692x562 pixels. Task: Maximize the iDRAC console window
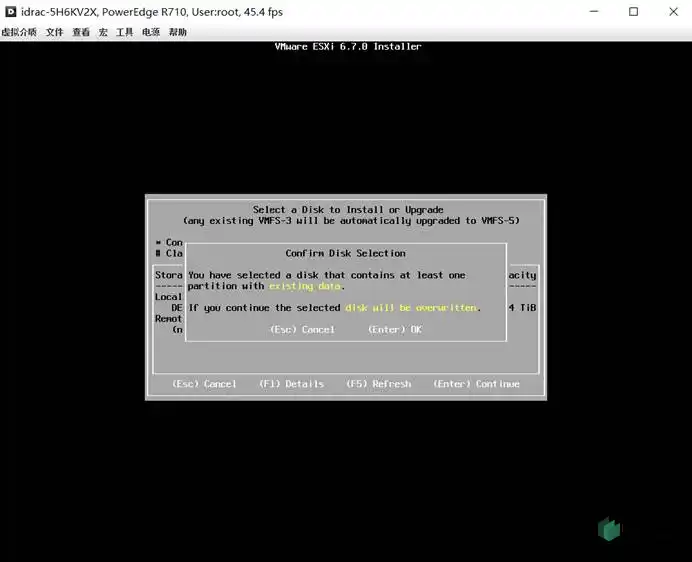pyautogui.click(x=633, y=11)
